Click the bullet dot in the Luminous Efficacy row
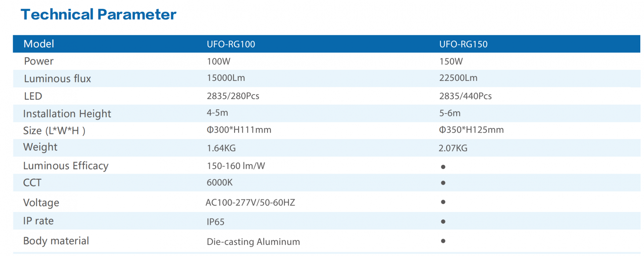 [x=443, y=167]
